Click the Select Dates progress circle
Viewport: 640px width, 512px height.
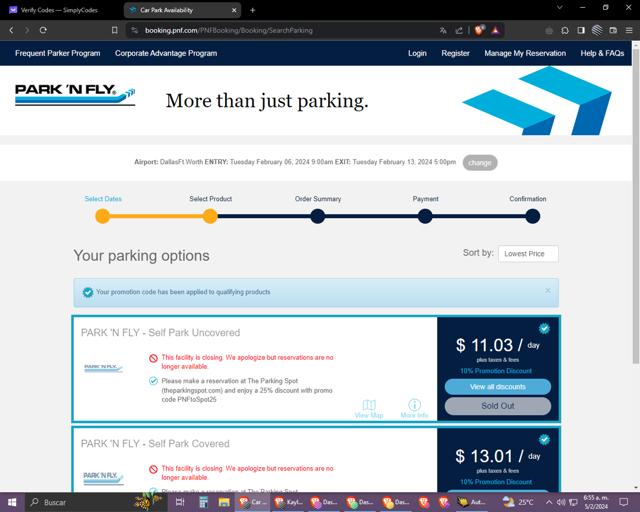tap(102, 216)
